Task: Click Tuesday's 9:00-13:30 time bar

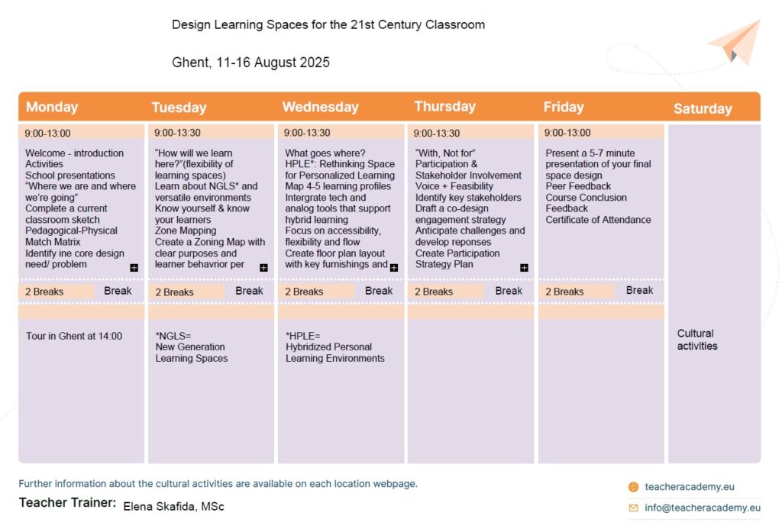Action: point(177,133)
